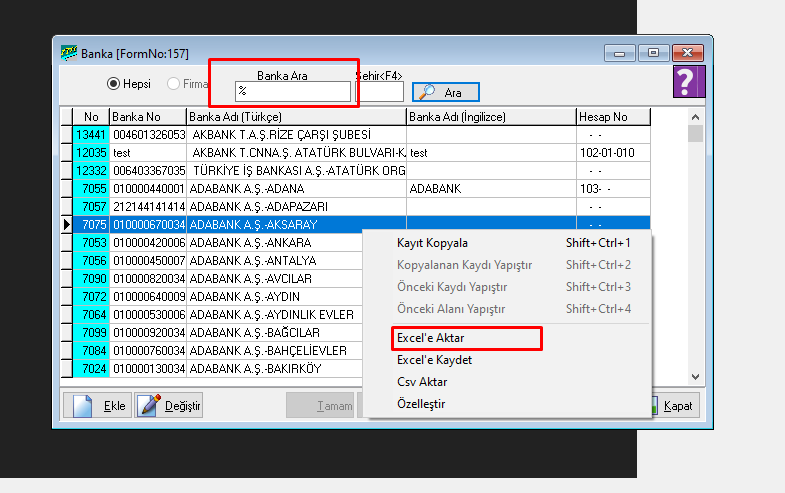
Task: Click the grid scrollbar up arrow
Action: [695, 117]
